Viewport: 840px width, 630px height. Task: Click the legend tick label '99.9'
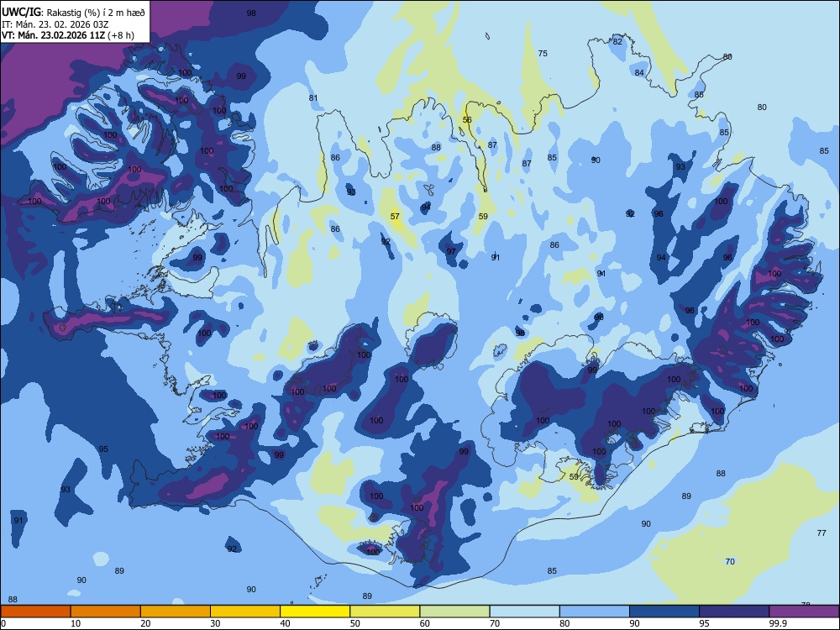point(778,623)
